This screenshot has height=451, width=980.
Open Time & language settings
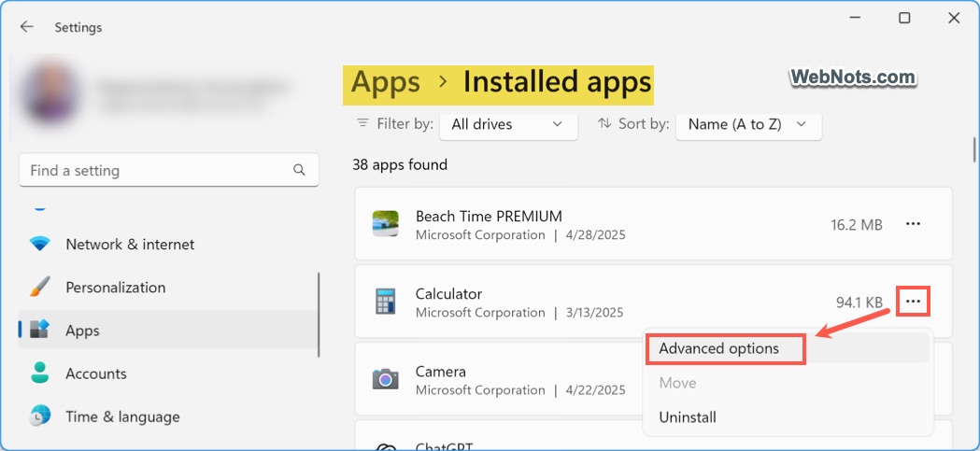[x=169, y=416]
